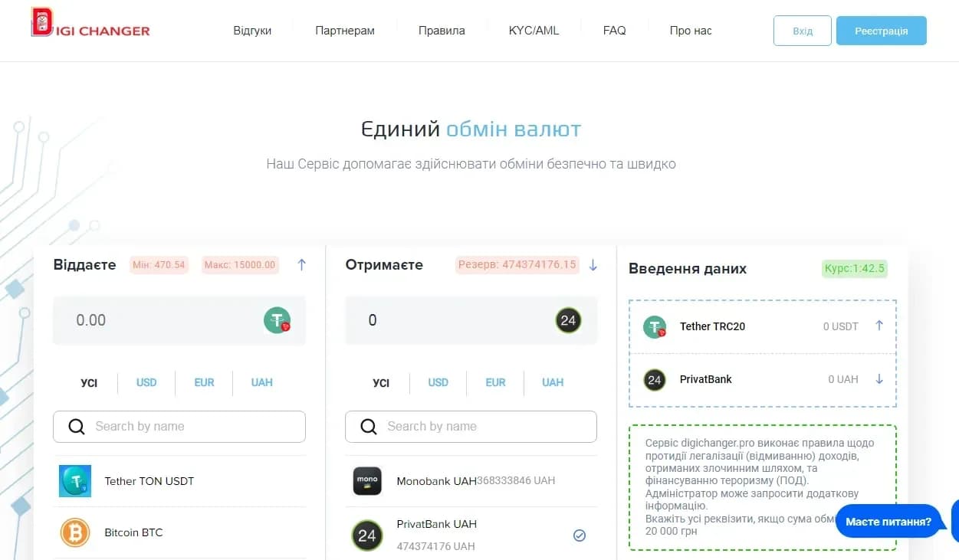Select EUR filter under Віддаєте
959x560 pixels.
pos(204,382)
